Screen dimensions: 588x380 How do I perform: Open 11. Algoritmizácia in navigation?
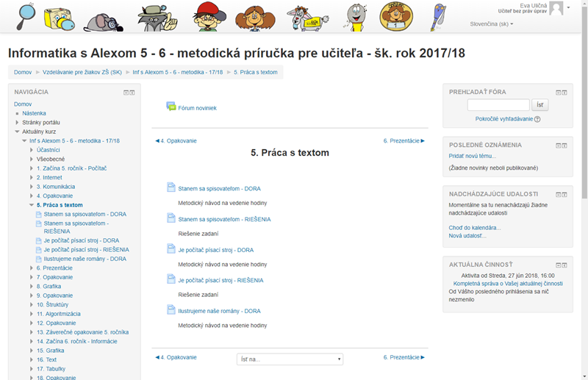click(x=59, y=314)
